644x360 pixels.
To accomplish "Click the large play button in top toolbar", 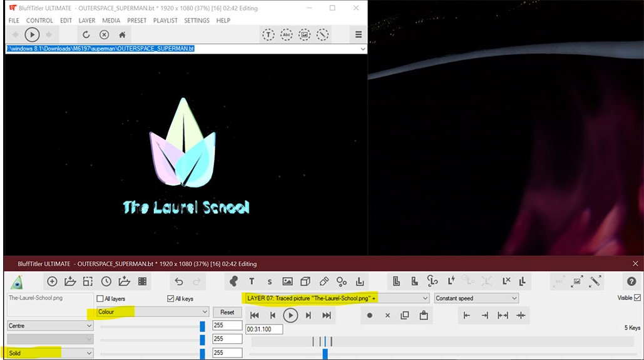I will pyautogui.click(x=32, y=35).
